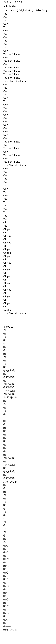Click the [00:00.10] timestamp marker
Viewport: 56px width, 644px height.
coord(9,327)
